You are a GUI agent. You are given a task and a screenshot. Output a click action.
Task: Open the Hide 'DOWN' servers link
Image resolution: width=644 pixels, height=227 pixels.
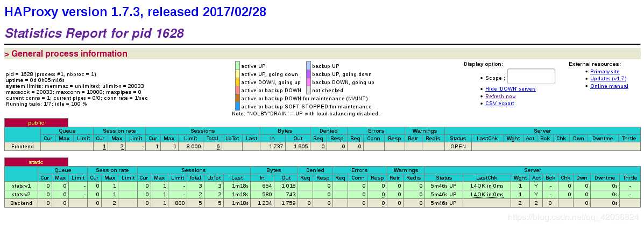(x=510, y=89)
